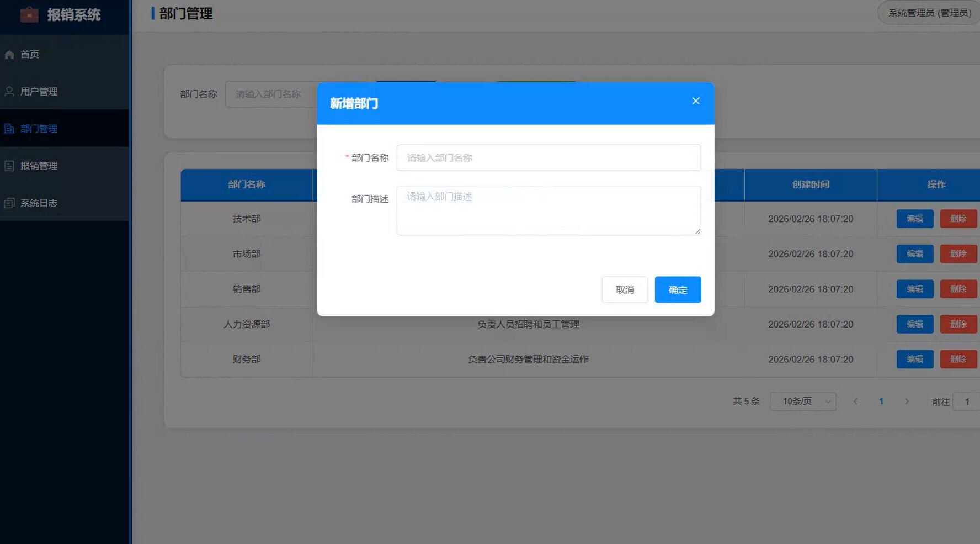This screenshot has height=544, width=980.
Task: Click the 共 5 条 total count text
Action: pos(746,402)
